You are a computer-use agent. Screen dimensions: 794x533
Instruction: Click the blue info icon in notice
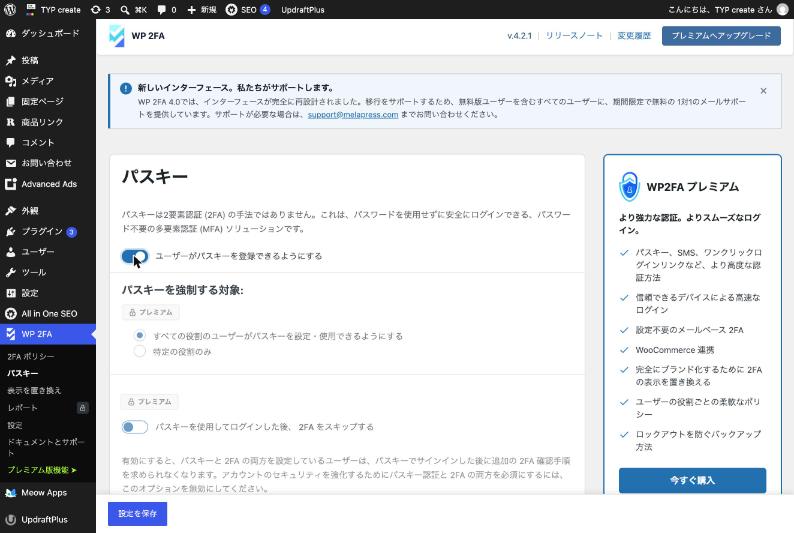[126, 88]
